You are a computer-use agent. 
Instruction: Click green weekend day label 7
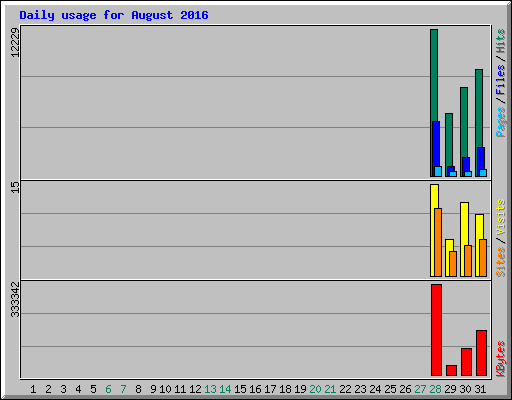click(123, 389)
